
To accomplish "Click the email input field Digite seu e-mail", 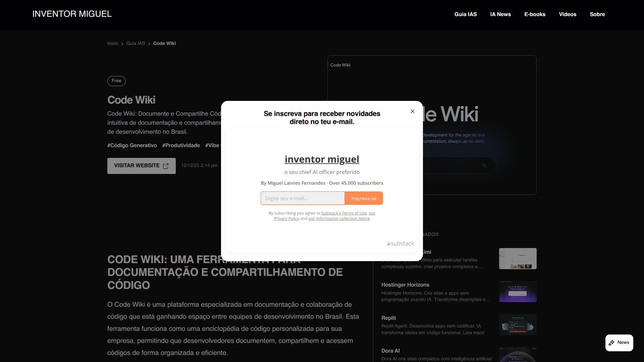I will tap(302, 198).
